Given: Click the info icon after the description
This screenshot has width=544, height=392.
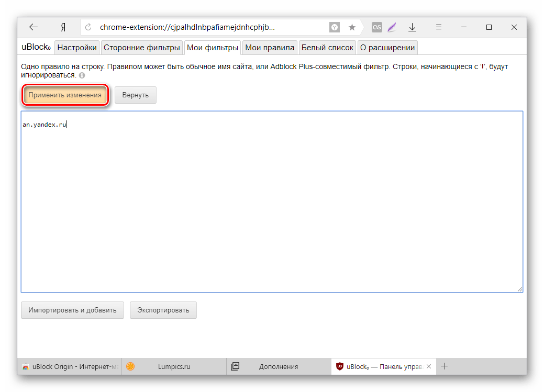Looking at the screenshot, I should [x=82, y=75].
